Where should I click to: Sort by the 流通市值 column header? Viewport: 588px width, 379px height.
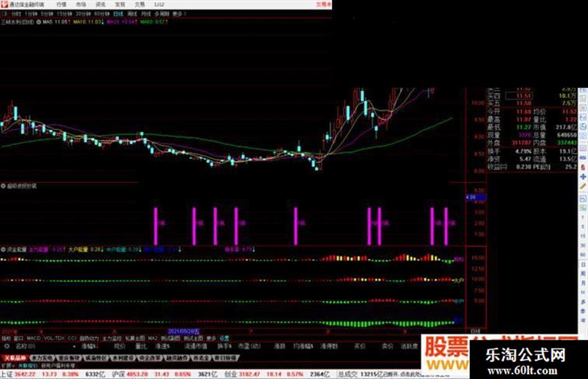(x=195, y=347)
